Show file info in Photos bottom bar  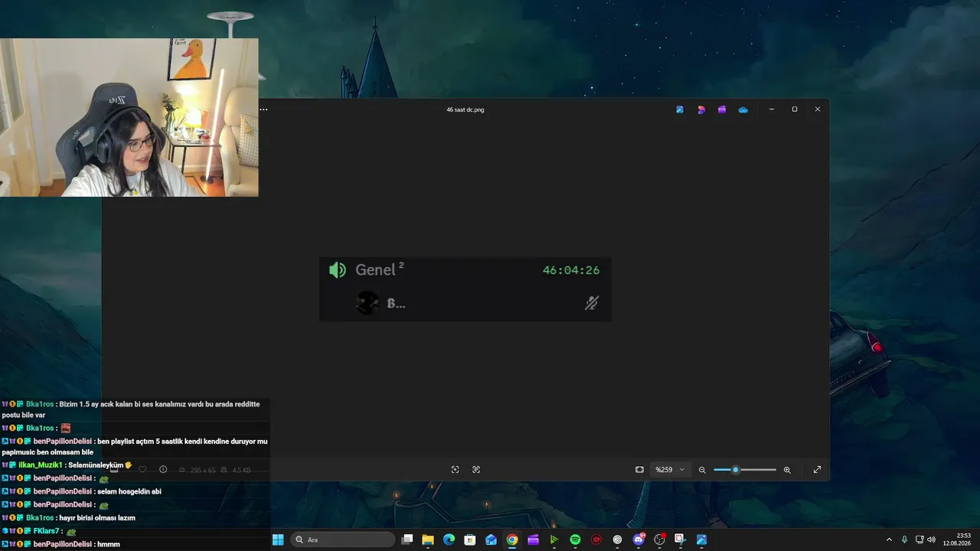(163, 469)
